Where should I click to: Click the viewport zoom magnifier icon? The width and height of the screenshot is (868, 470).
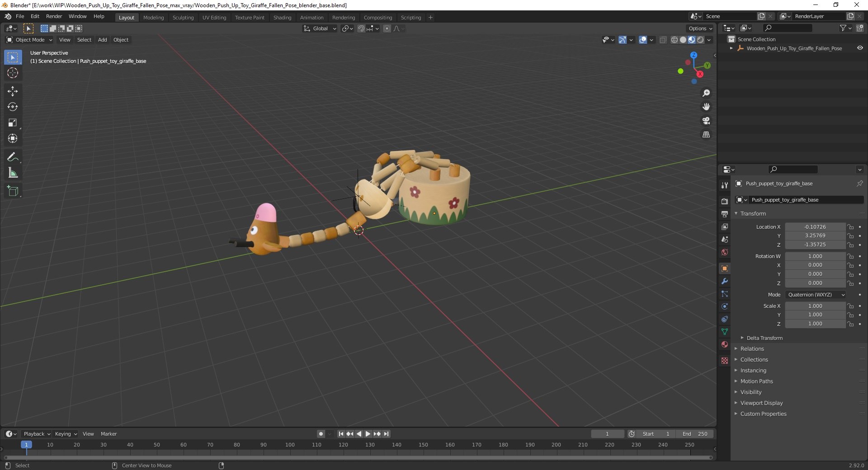coord(706,93)
